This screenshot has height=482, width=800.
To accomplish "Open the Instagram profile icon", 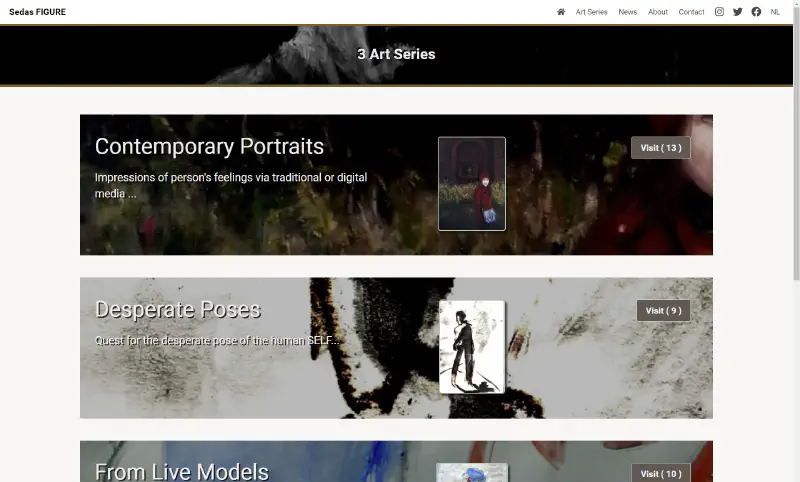I will click(x=719, y=12).
